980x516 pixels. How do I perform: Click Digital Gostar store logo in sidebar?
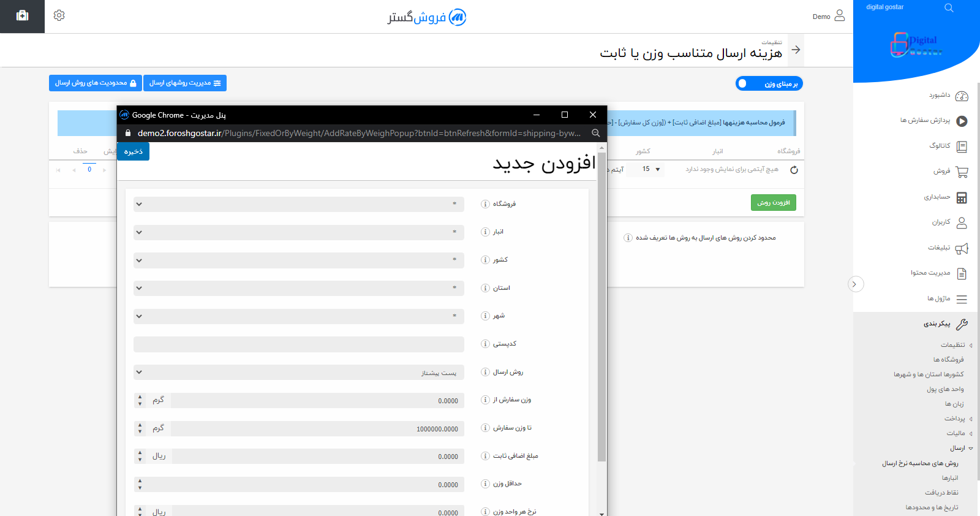(x=916, y=45)
